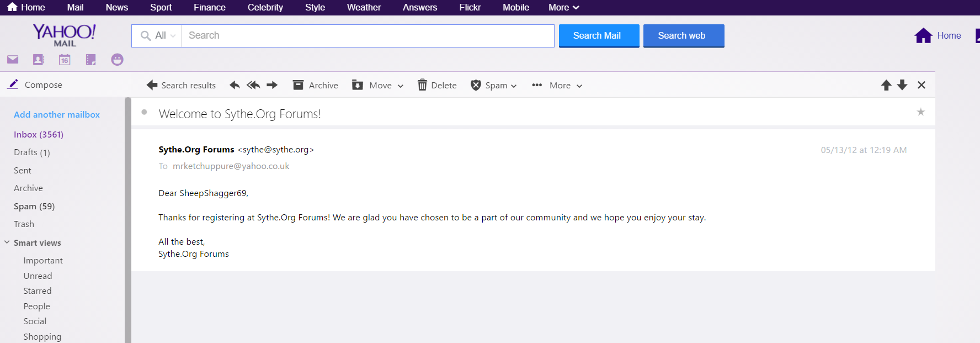Open Mail in top navigation bar
The height and width of the screenshot is (343, 980).
76,7
